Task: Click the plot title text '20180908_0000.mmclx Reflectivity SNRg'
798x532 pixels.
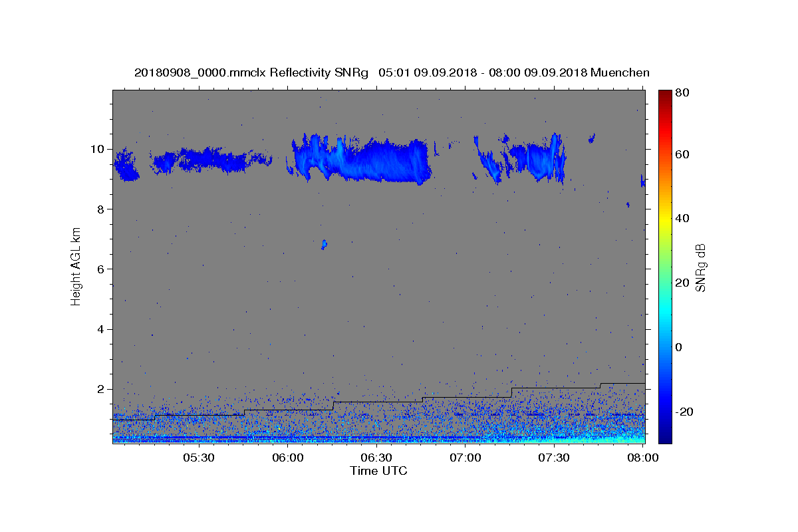Action: (251, 72)
